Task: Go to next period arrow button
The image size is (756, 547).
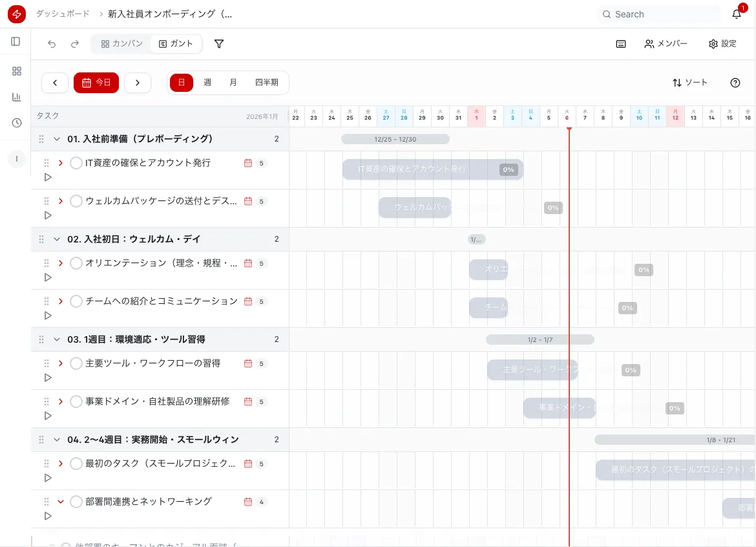Action: 138,83
